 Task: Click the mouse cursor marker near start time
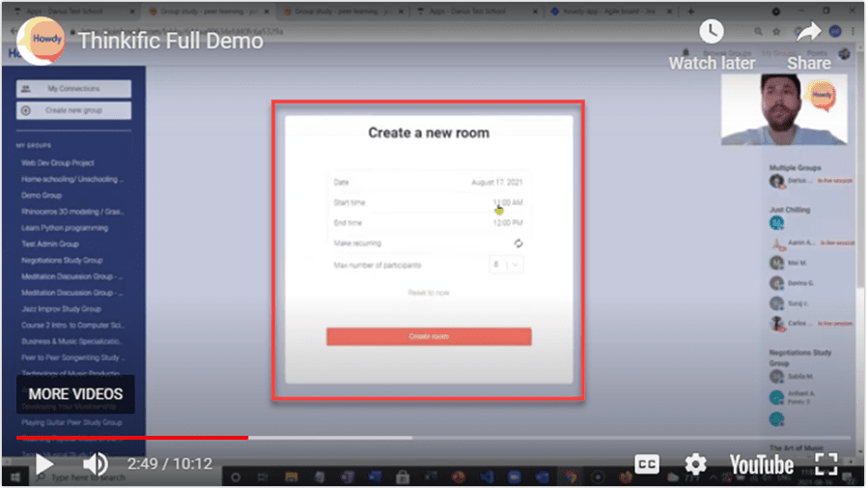click(x=499, y=211)
